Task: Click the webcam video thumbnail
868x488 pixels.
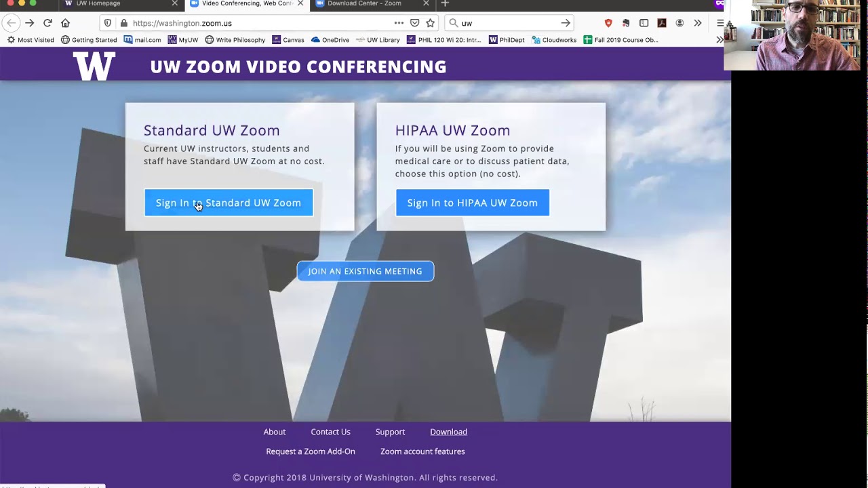Action: pos(792,35)
